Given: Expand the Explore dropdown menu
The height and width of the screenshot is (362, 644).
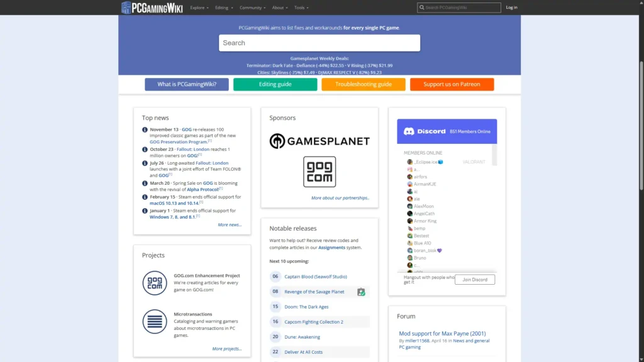Looking at the screenshot, I should tap(199, 8).
